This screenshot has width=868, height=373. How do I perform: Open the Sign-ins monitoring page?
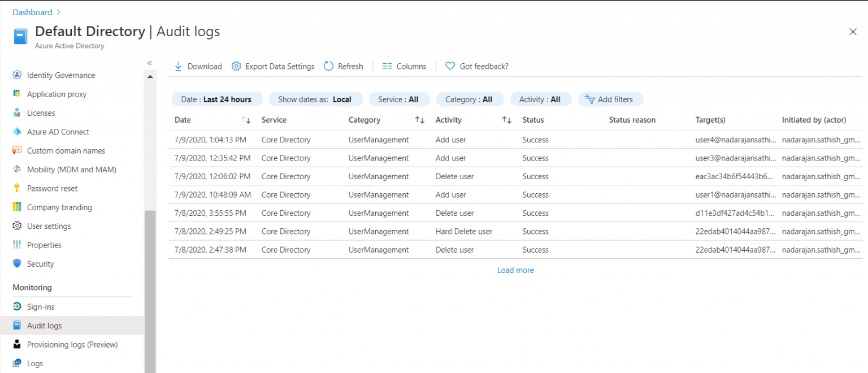coord(44,306)
